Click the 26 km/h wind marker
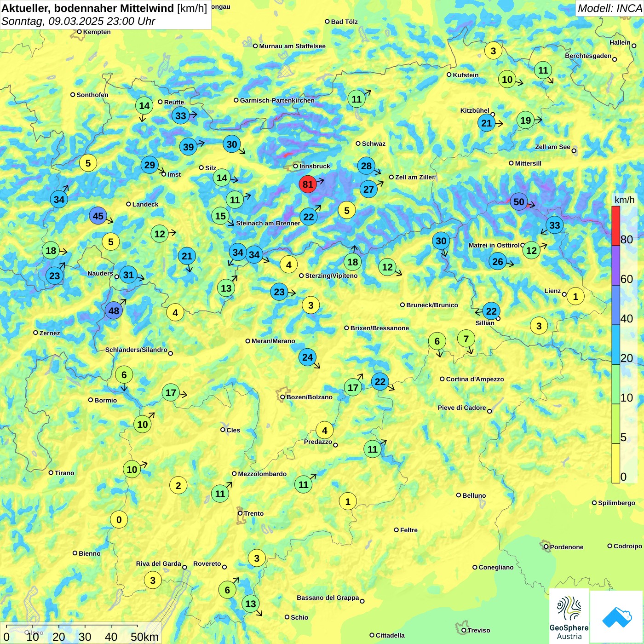This screenshot has width=644, height=644. (x=498, y=262)
